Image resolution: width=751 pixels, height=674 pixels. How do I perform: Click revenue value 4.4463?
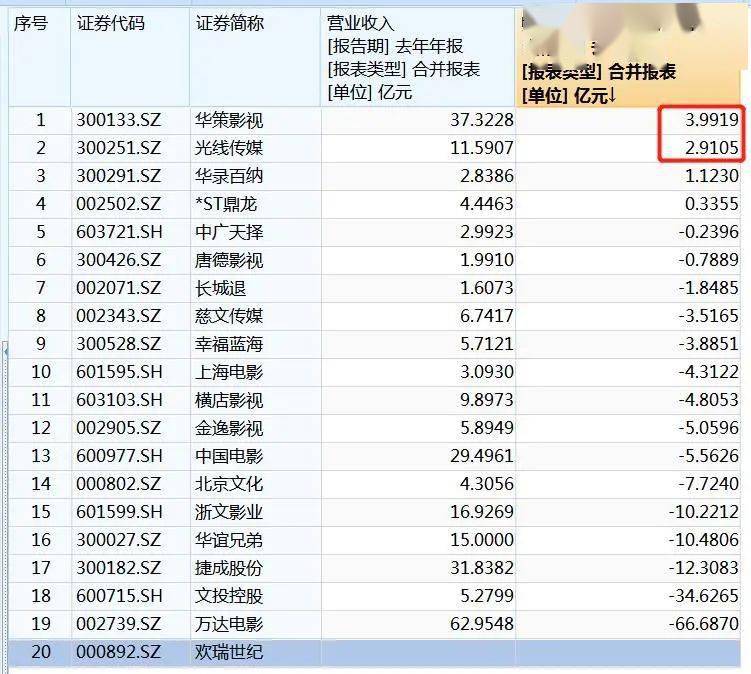click(487, 204)
